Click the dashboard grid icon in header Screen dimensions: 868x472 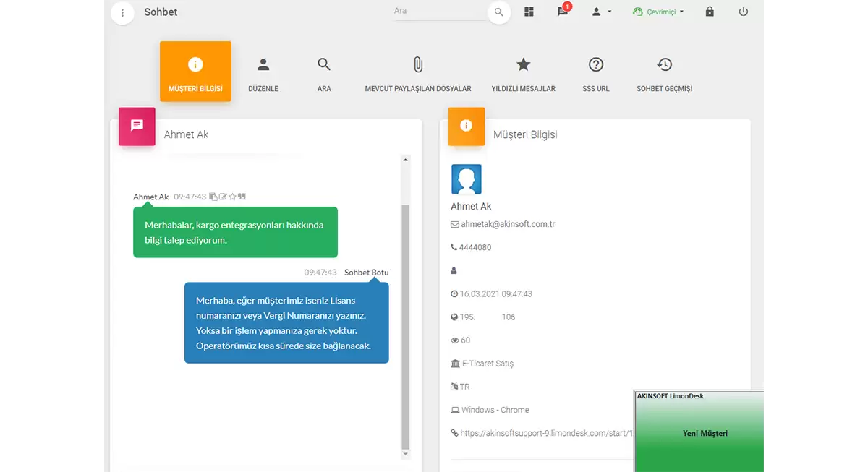[x=529, y=12]
